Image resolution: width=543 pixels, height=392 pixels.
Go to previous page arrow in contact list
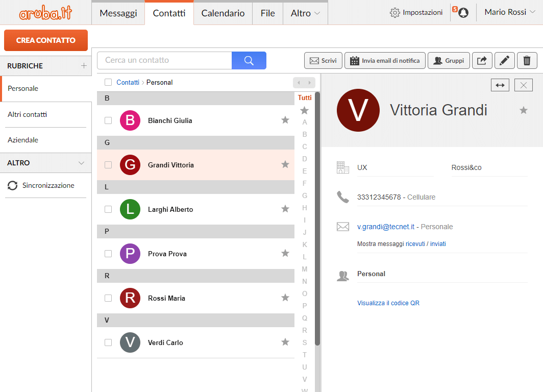click(x=299, y=83)
